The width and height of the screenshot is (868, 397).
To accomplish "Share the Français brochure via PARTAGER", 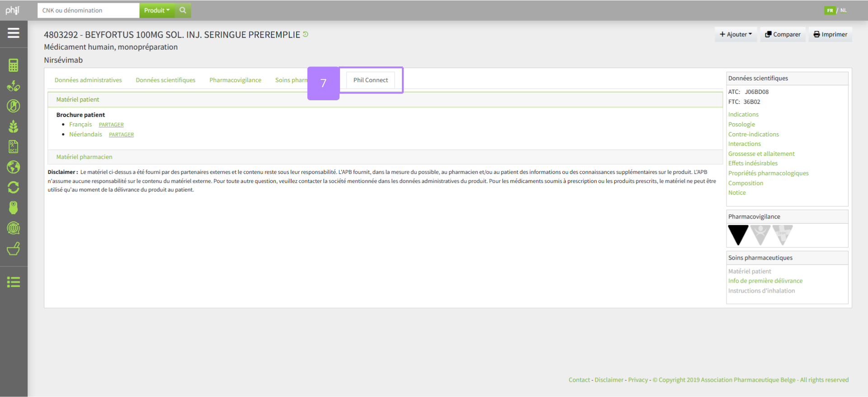I will point(111,125).
